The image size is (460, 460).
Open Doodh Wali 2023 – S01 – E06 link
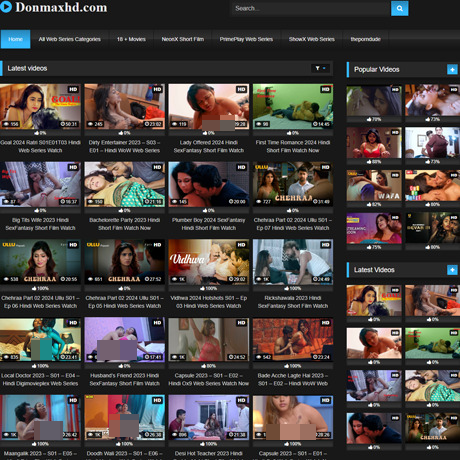[x=124, y=454]
